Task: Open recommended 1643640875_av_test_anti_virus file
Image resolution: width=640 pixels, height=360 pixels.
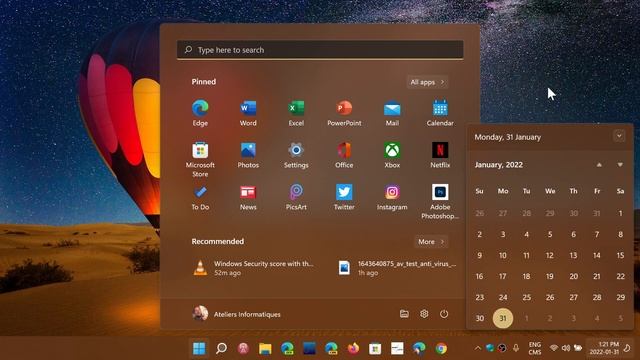Action: [398, 268]
